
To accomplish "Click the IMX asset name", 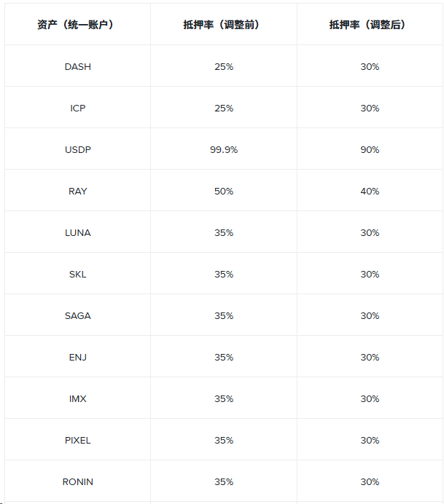I will (78, 398).
